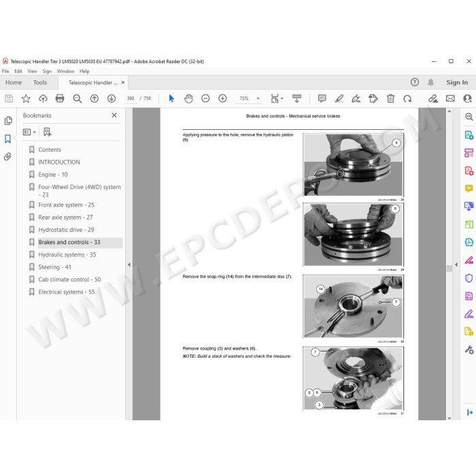Screen dimensions: 476x476
Task: Add a sticky note comment
Action: point(322,99)
